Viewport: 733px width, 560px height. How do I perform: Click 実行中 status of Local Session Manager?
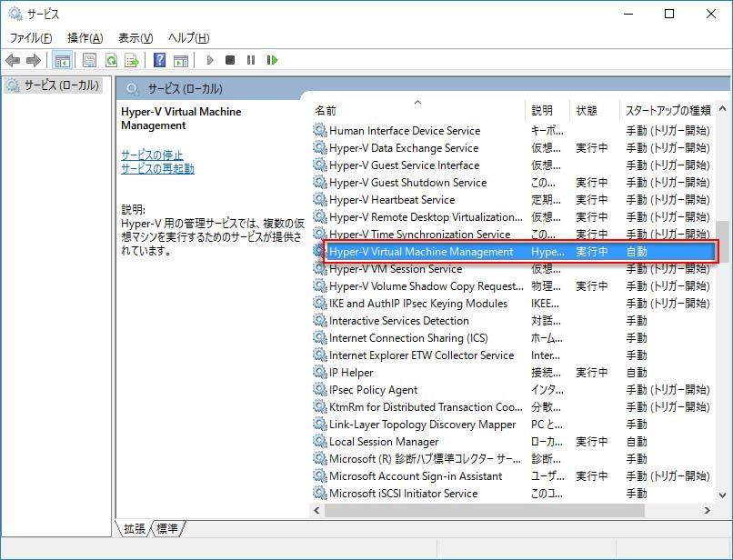coord(592,442)
